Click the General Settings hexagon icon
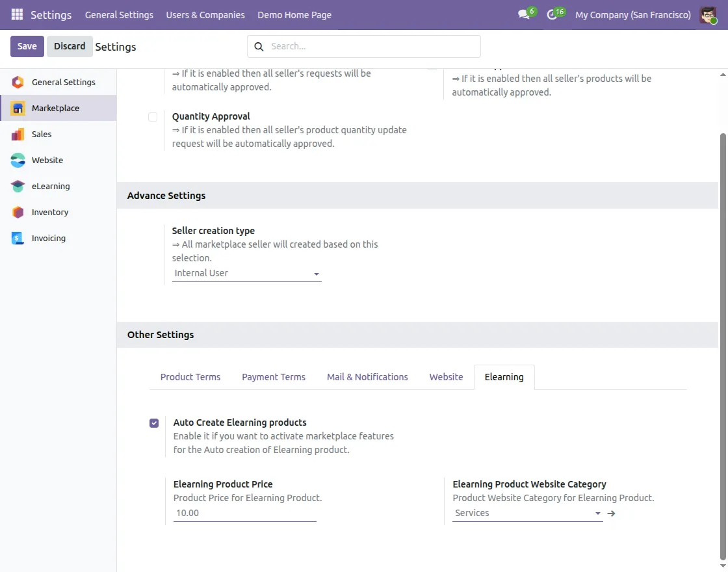Screen dimensions: 728x572 pyautogui.click(x=18, y=82)
